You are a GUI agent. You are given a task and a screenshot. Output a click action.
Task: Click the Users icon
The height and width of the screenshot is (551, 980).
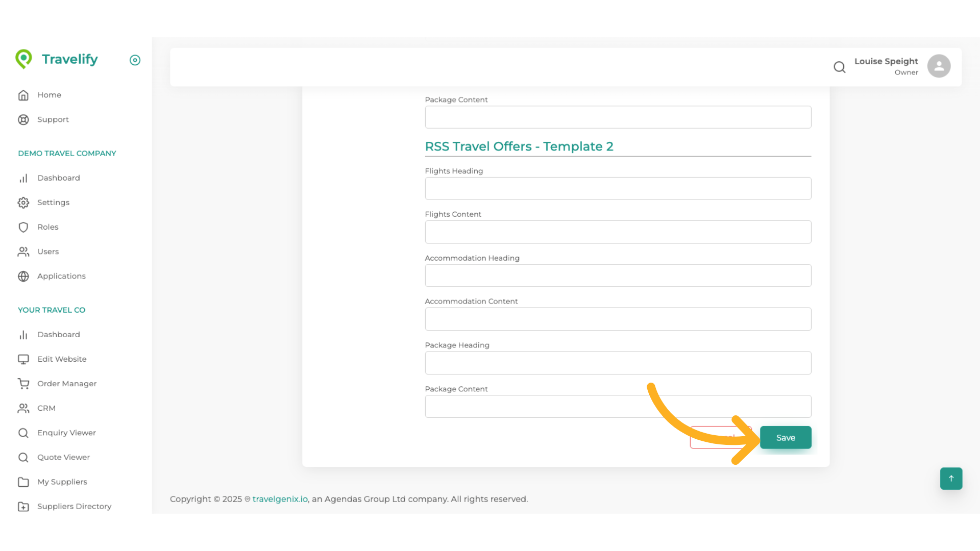click(23, 252)
